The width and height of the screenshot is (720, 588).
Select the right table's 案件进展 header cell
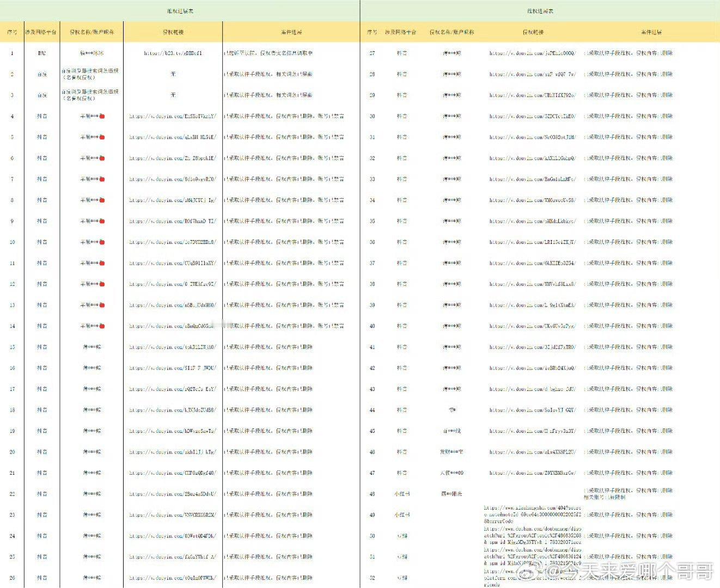pyautogui.click(x=651, y=32)
